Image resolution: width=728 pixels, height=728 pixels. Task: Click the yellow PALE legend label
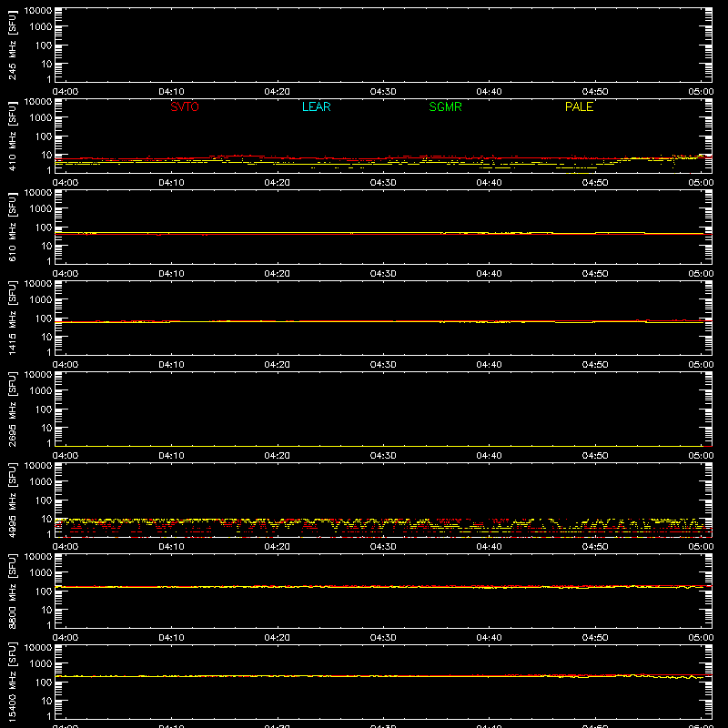579,106
